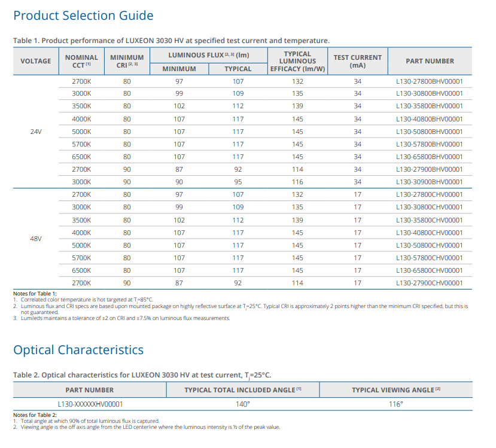Screen dimensions: 496x448
Task: Click minimum flux 90 in L130-30900BHV00001 row
Action: click(179, 182)
